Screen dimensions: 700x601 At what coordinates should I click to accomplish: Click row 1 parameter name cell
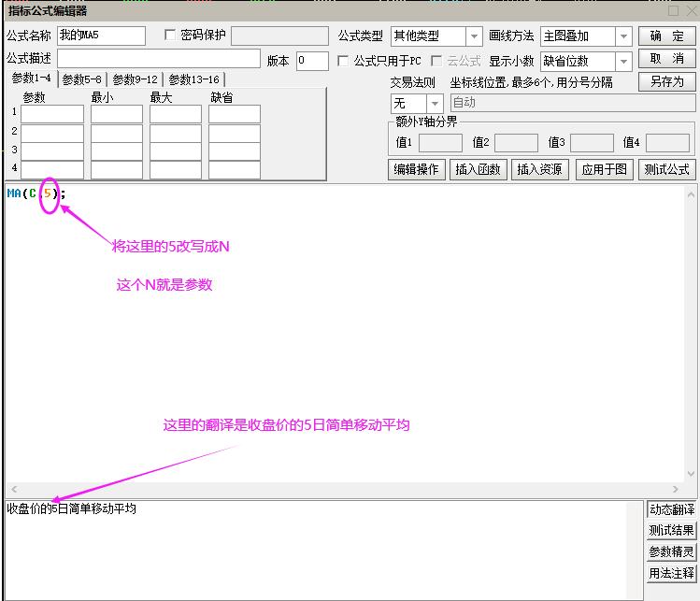coord(52,114)
